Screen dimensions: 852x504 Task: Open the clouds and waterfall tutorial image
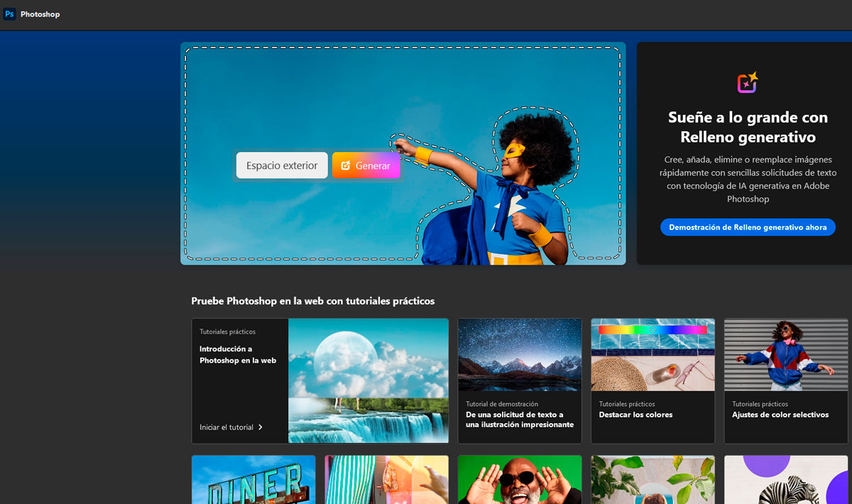click(368, 381)
